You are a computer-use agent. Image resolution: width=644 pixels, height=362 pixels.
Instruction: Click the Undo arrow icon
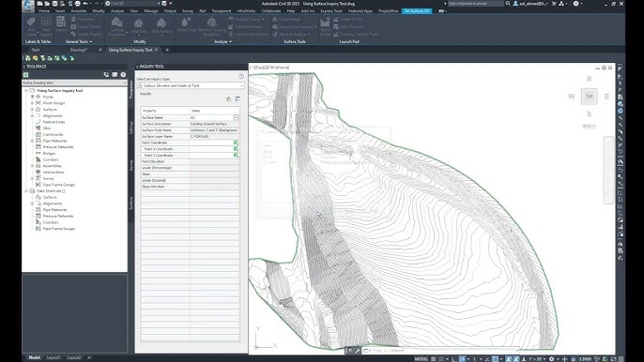click(x=85, y=4)
